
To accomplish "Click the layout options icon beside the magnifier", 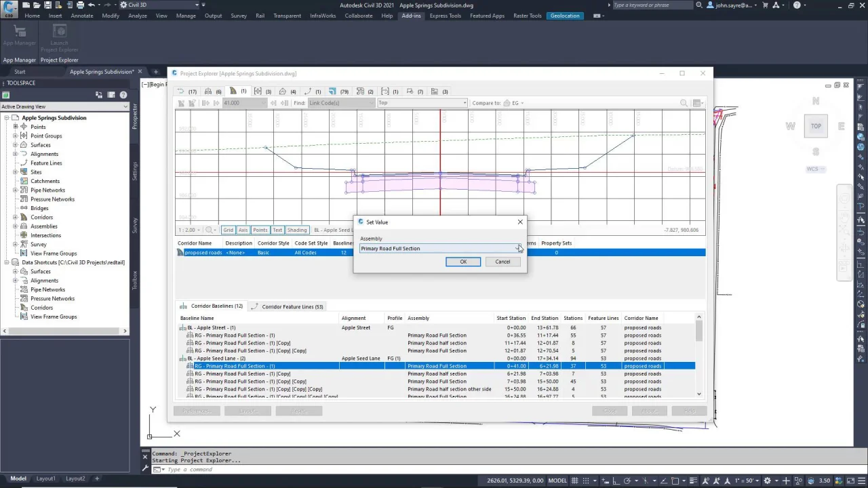I will click(697, 103).
